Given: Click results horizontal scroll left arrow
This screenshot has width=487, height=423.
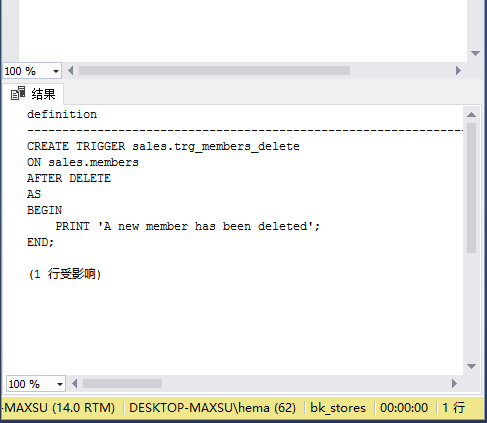Looking at the screenshot, I should [75, 384].
